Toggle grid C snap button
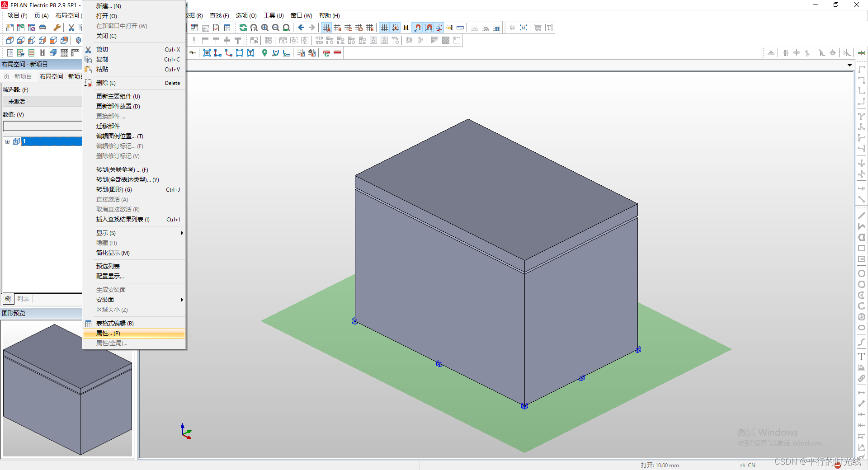The width and height of the screenshot is (868, 470). point(348,28)
